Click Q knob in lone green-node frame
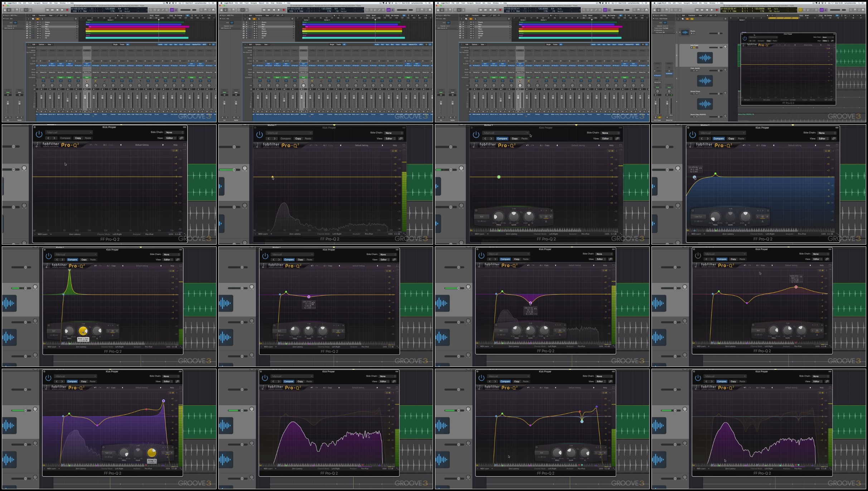This screenshot has width=868, height=491. tap(529, 216)
